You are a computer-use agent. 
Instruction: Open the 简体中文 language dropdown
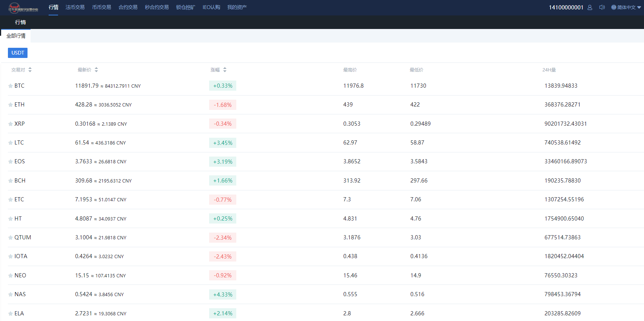tap(626, 8)
